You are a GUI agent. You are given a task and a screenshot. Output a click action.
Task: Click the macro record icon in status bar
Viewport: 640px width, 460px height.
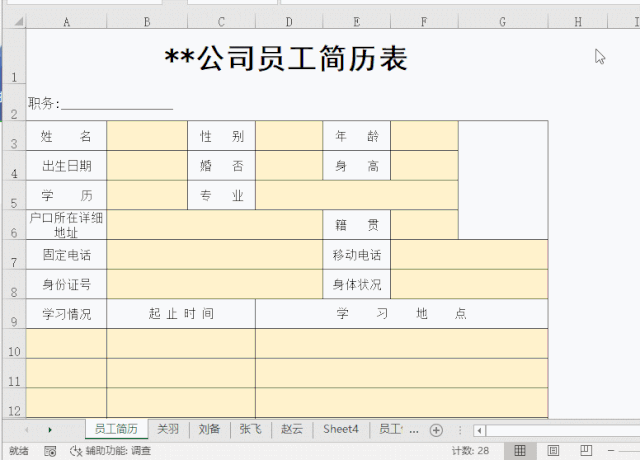coord(50,451)
